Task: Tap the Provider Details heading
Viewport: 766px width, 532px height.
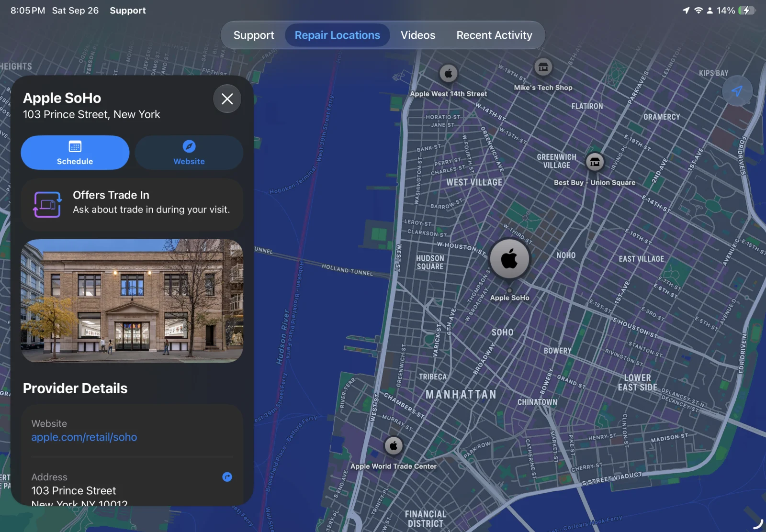Action: click(75, 388)
